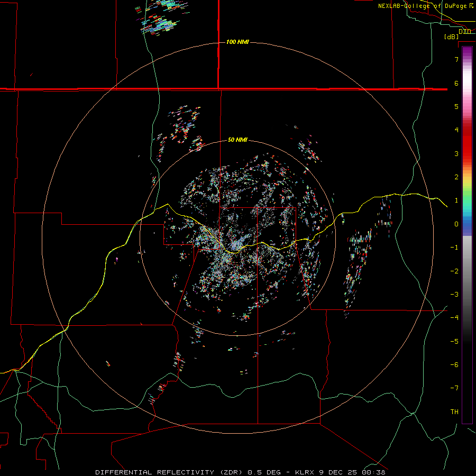The width and height of the screenshot is (476, 476).
Task: Click the -4 tick label on color scale
Action: 454,318
